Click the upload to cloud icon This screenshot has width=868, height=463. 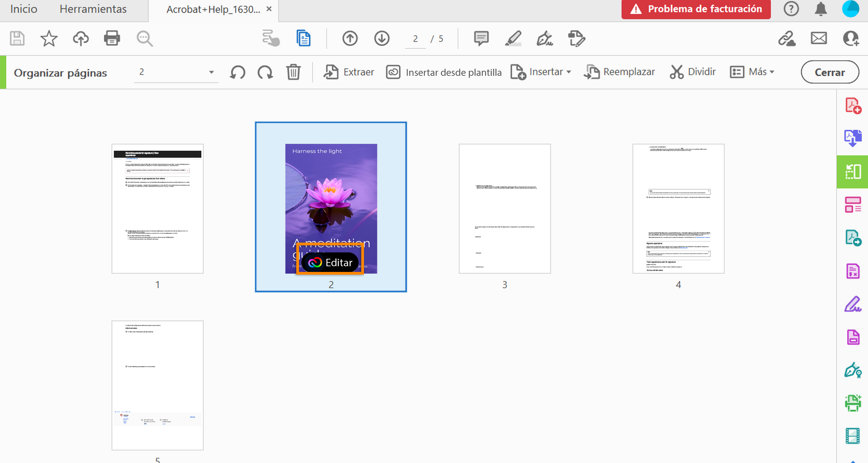coord(80,38)
